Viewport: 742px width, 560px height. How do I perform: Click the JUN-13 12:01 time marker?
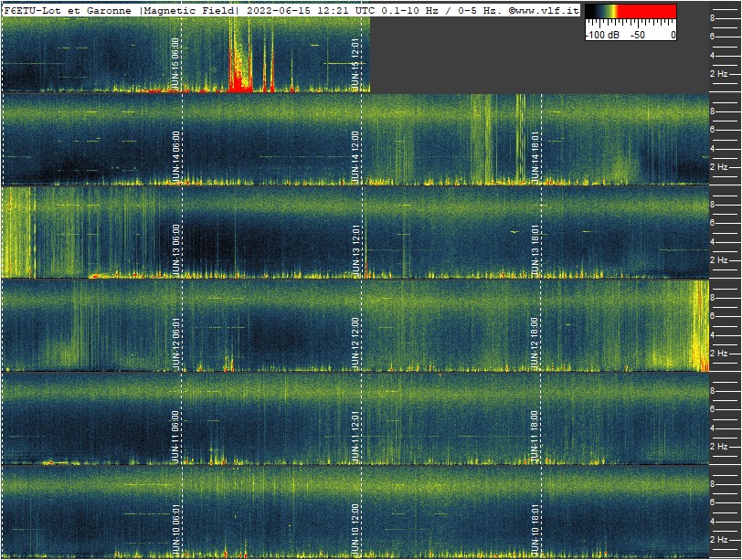[355, 250]
